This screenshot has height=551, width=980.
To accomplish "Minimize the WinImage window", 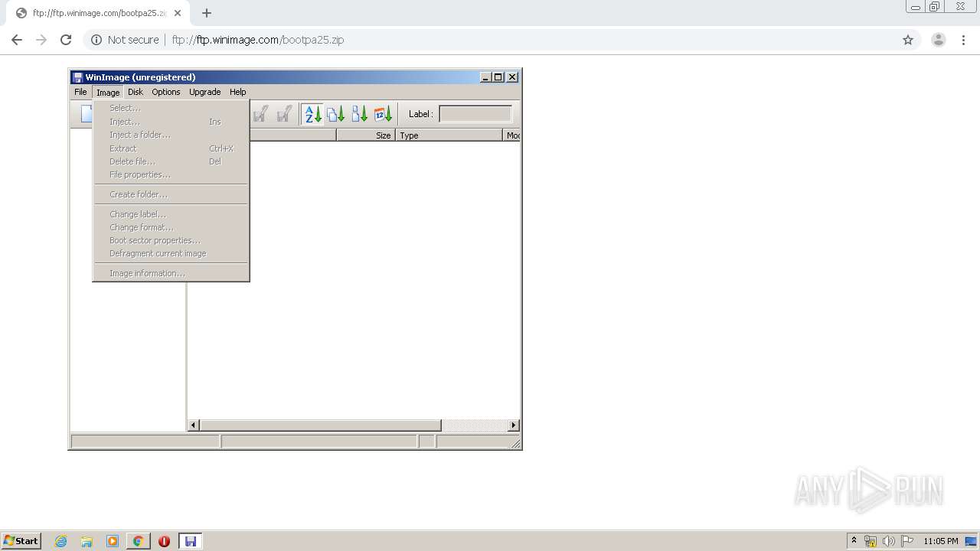I will pos(485,77).
